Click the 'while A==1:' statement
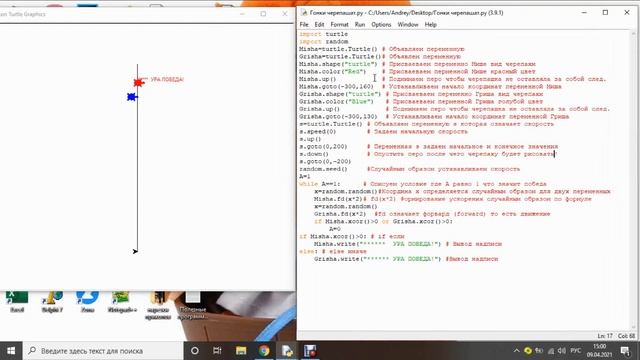This screenshot has height=360, width=640. point(319,184)
